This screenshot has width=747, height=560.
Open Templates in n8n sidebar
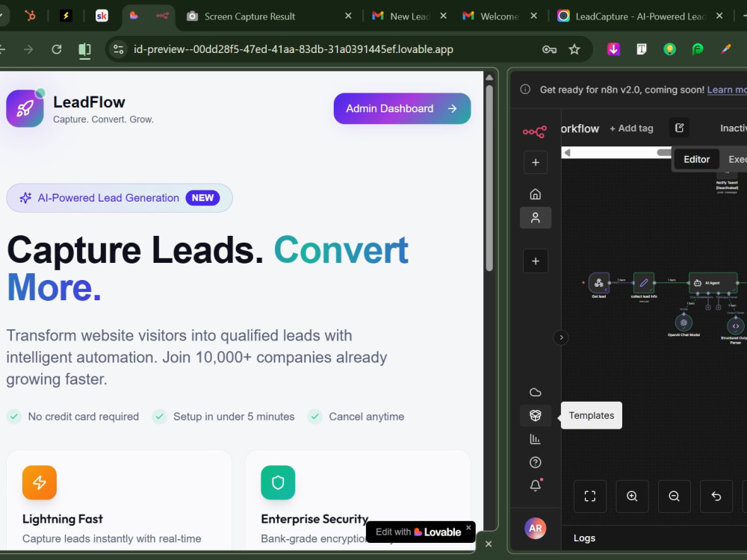click(x=536, y=415)
